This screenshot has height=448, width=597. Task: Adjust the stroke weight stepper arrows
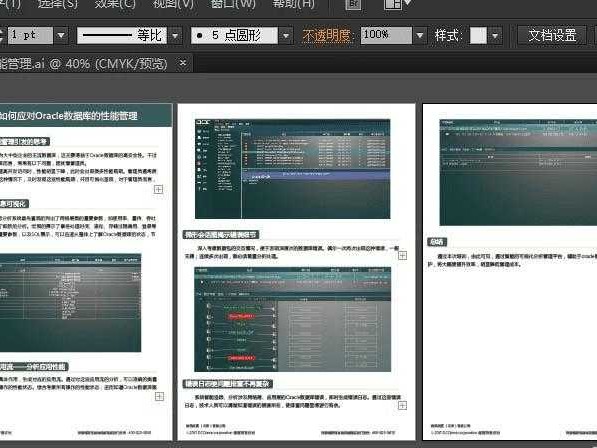coord(2,35)
